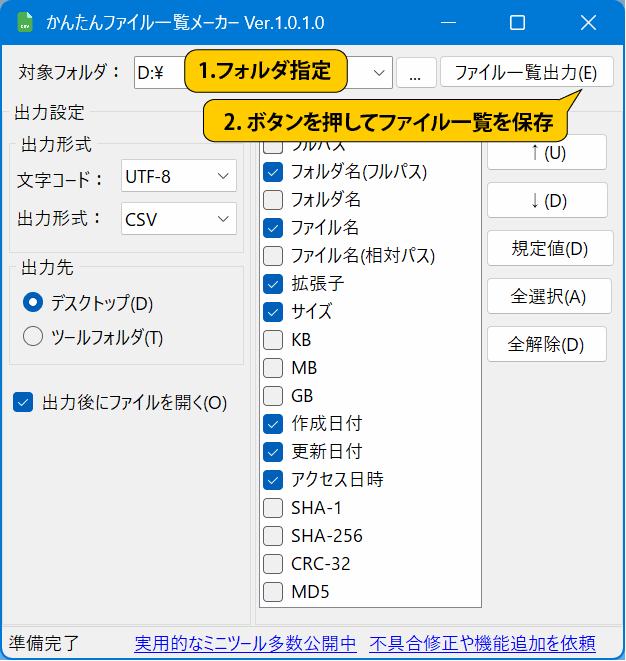626x661 pixels.
Task: Check the フォルダ名 checkbox
Action: pos(273,200)
